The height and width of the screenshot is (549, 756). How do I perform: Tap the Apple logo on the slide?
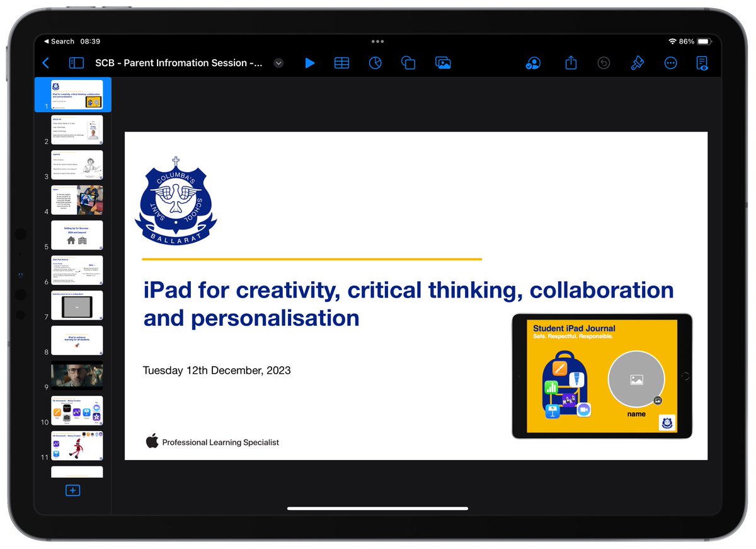[x=152, y=441]
